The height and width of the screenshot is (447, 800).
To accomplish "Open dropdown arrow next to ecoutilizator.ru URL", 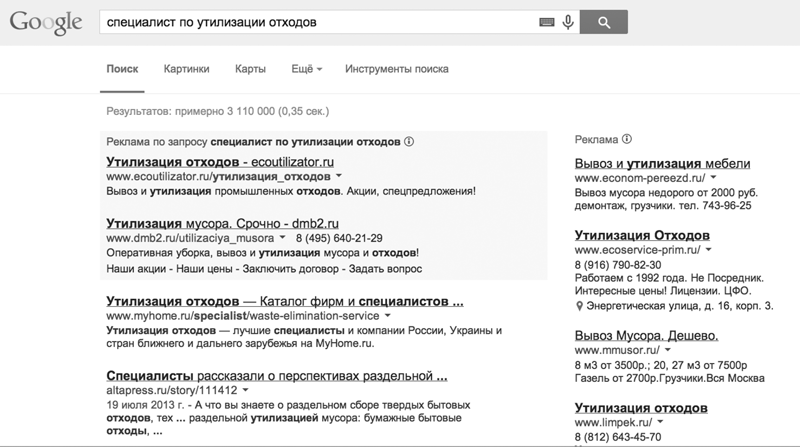I will point(340,176).
